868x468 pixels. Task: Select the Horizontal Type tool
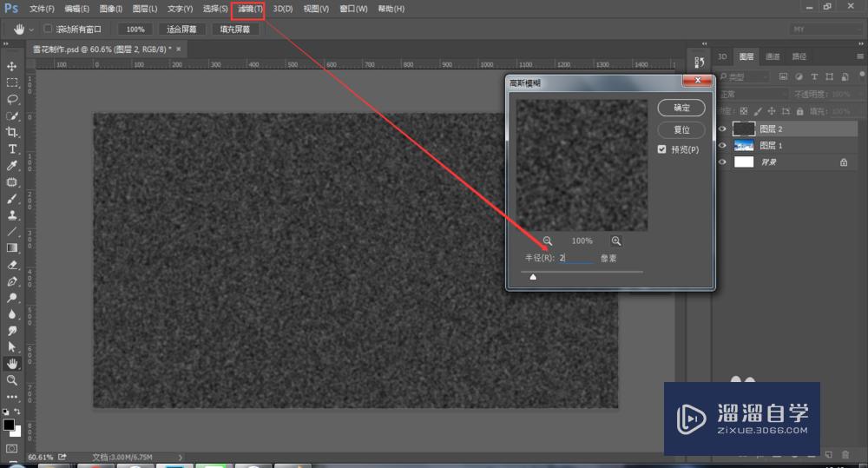(x=12, y=149)
